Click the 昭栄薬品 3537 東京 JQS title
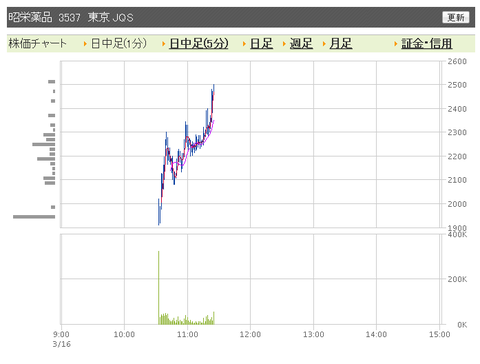The width and height of the screenshot is (480, 364). tap(71, 17)
